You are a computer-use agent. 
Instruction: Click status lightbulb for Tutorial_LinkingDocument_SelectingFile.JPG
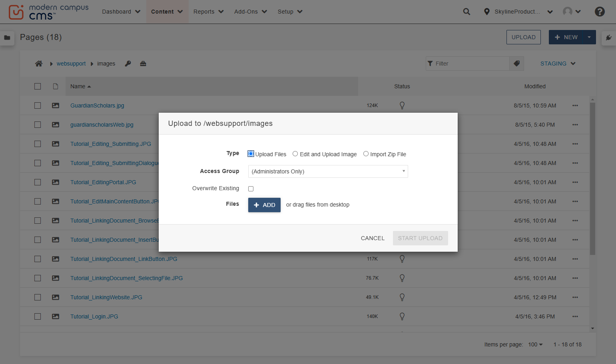pos(402,278)
